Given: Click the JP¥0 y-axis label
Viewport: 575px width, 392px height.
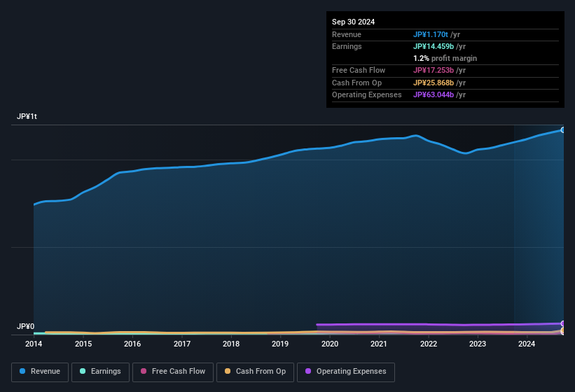Looking at the screenshot, I should pos(26,326).
